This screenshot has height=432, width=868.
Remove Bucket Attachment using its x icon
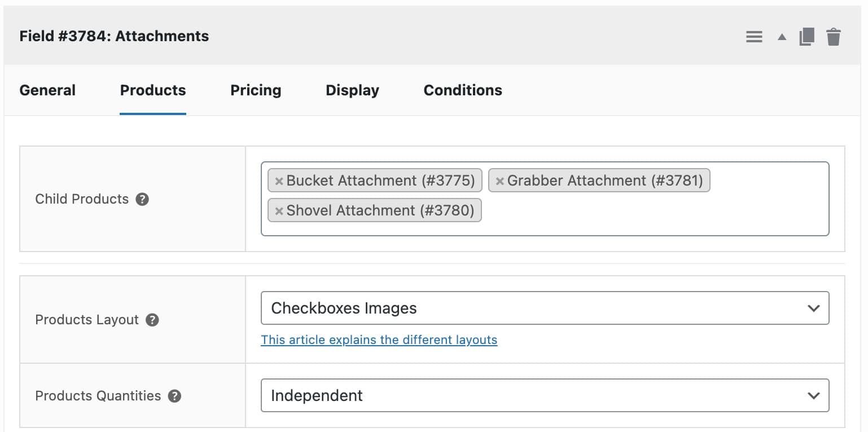[x=278, y=180]
